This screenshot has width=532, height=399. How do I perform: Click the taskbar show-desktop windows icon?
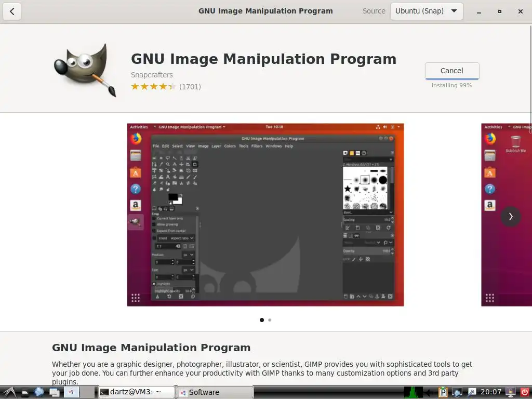54,393
